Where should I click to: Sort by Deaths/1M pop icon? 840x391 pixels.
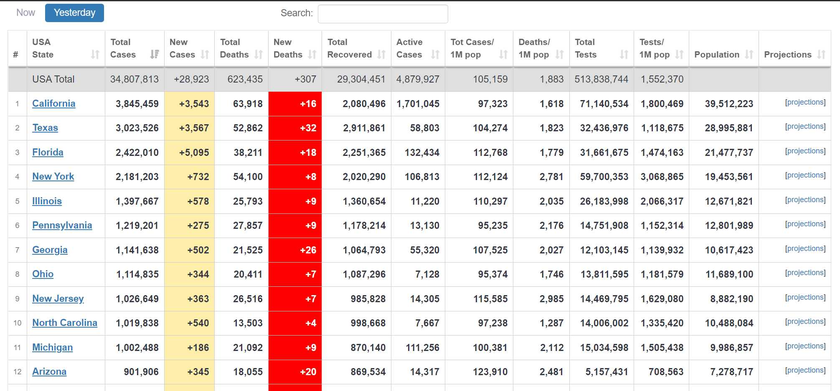coord(560,55)
